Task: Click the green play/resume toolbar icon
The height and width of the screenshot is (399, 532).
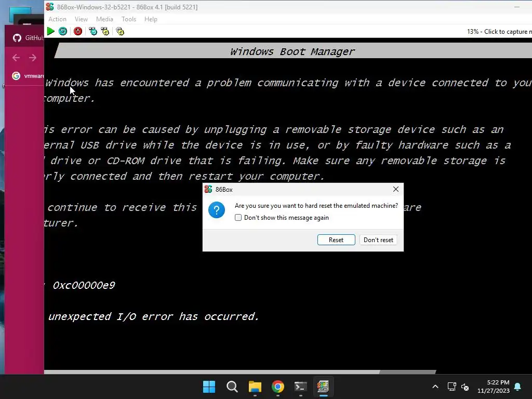Action: coord(51,31)
